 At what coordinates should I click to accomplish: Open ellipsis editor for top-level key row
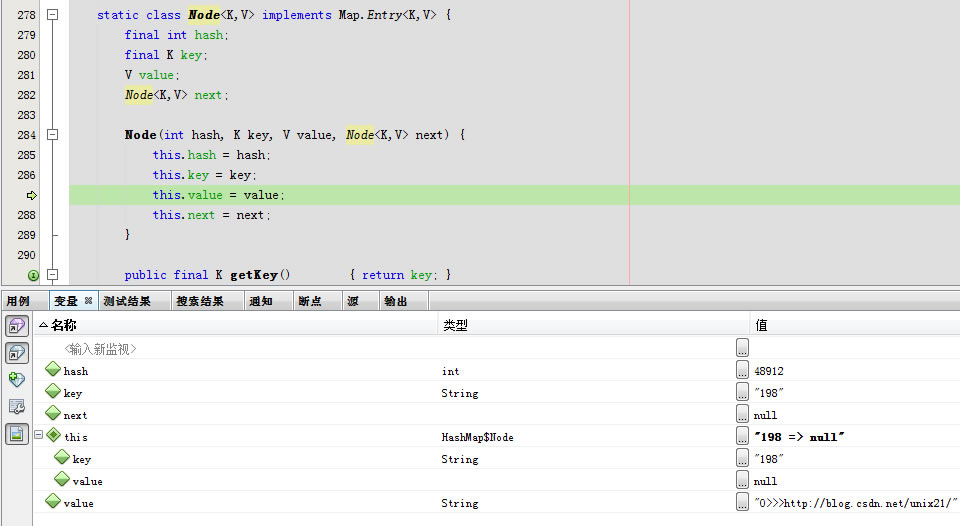point(742,391)
